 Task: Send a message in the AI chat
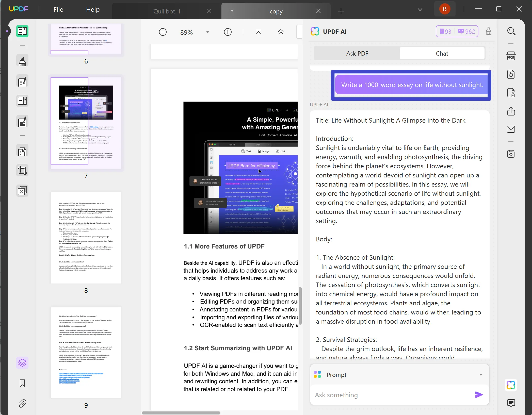click(478, 395)
